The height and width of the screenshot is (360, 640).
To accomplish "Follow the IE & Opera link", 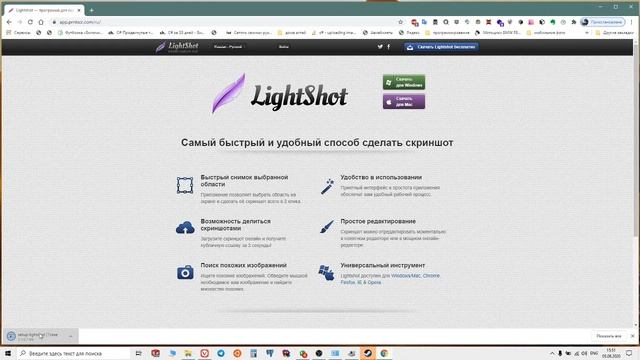I will [x=369, y=282].
